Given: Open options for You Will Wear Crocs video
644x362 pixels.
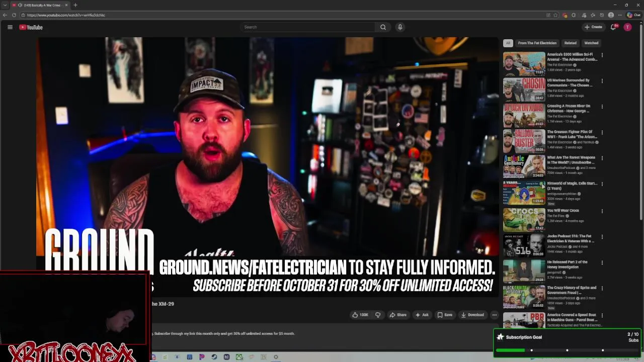Looking at the screenshot, I should pyautogui.click(x=602, y=211).
